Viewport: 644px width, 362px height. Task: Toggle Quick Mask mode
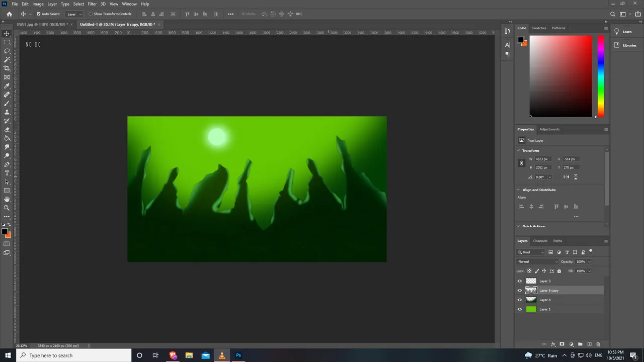(7, 244)
